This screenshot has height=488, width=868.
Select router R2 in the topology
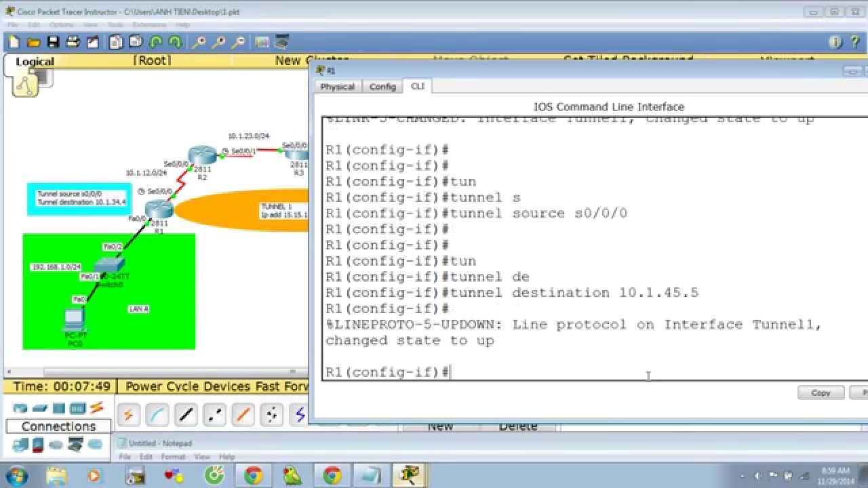coord(202,155)
